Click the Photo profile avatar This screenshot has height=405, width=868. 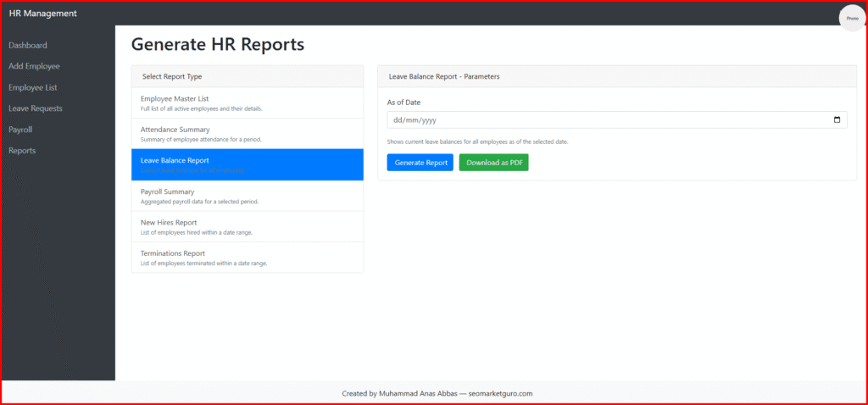click(851, 18)
